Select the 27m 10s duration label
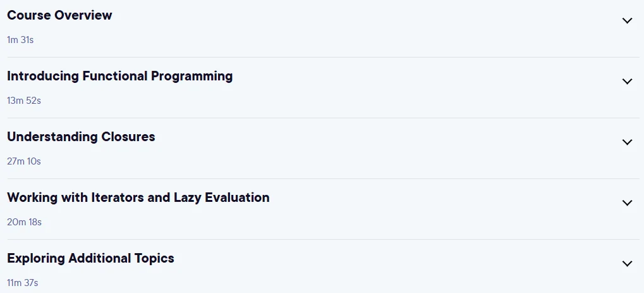Viewport: 644px width, 293px height. point(24,161)
